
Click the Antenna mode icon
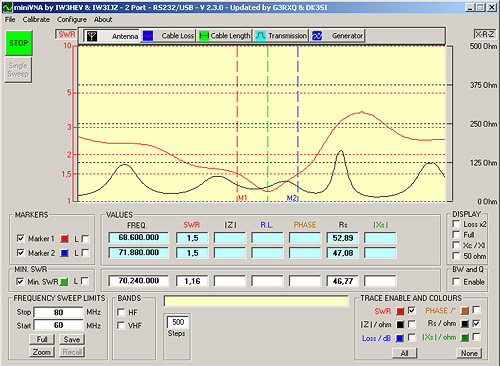tap(92, 36)
